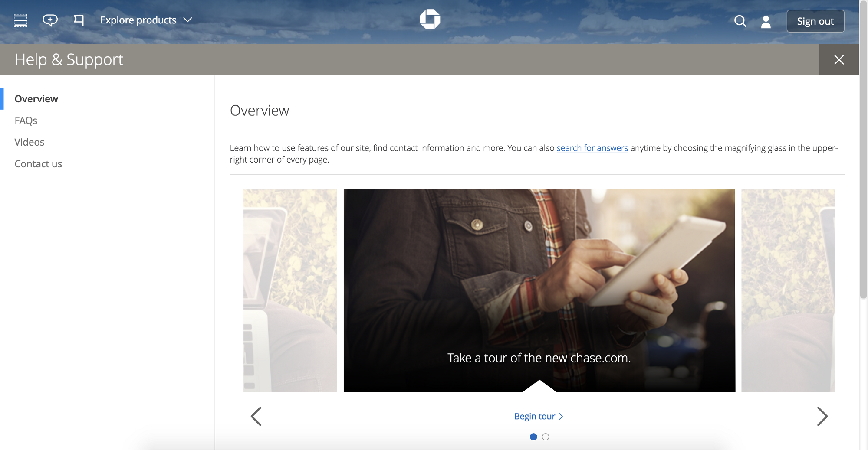Click 'Take a tour of the new chase.com.' caption

click(x=539, y=358)
